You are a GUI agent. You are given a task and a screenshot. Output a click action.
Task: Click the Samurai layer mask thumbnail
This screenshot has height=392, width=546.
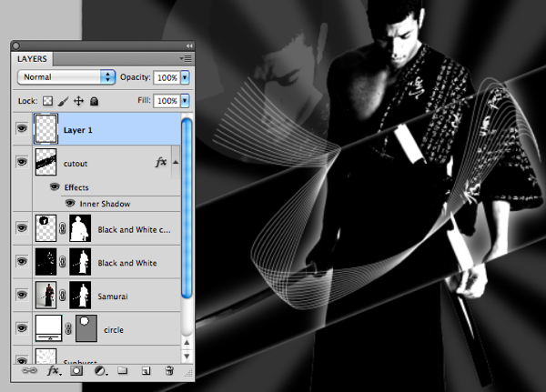click(x=80, y=295)
